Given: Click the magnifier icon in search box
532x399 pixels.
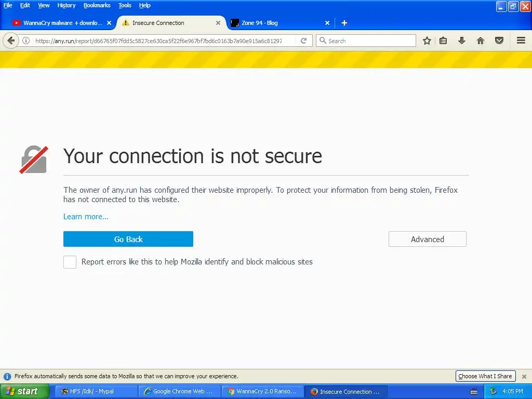Looking at the screenshot, I should click(323, 41).
